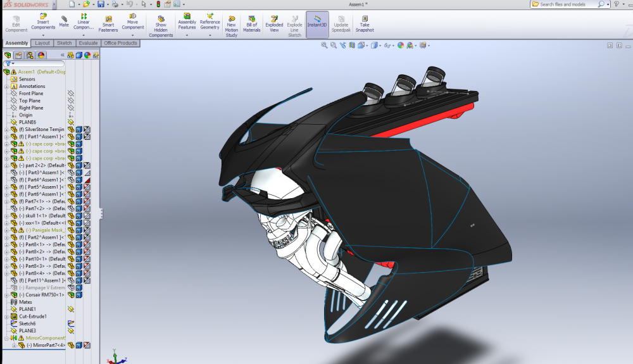Click the Zoom to Fit icon
The height and width of the screenshot is (364, 633).
[x=324, y=46]
